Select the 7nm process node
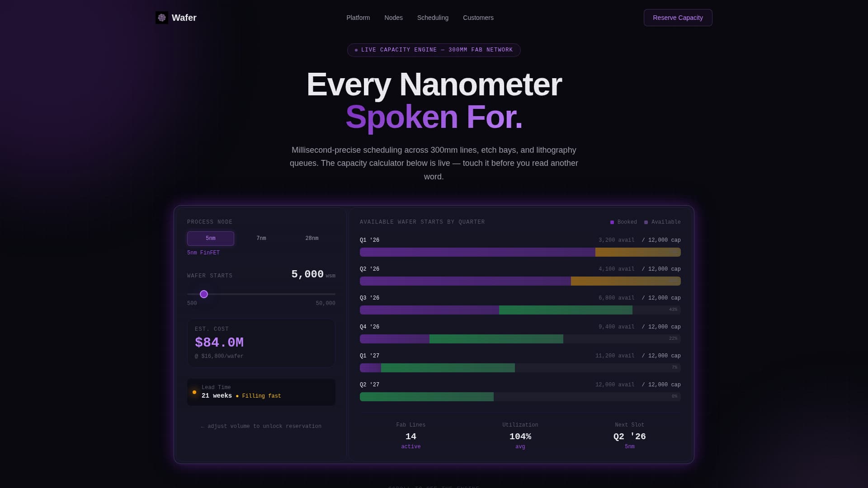Image resolution: width=868 pixels, height=488 pixels. click(x=261, y=238)
